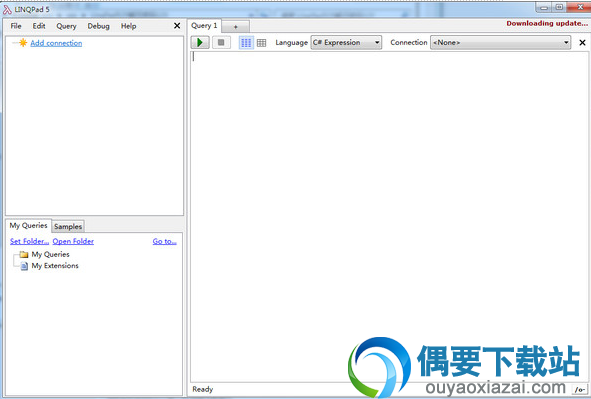Maximize the LINQPad 5 window
This screenshot has height=399, width=591.
[559, 7]
